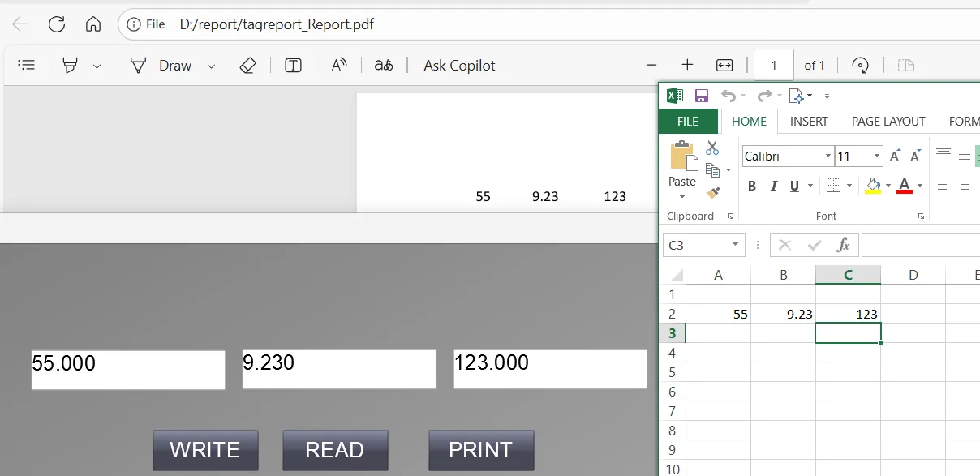The width and height of the screenshot is (980, 476).
Task: Click the READ button
Action: [x=335, y=450]
